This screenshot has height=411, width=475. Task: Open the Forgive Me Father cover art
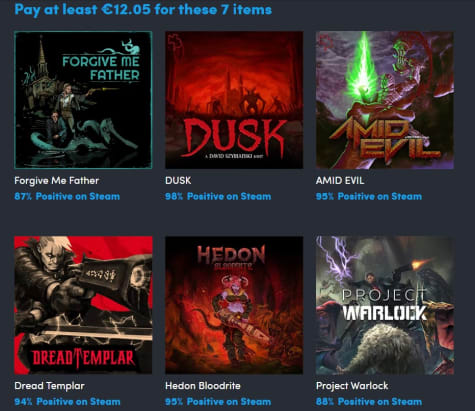pyautogui.click(x=83, y=100)
